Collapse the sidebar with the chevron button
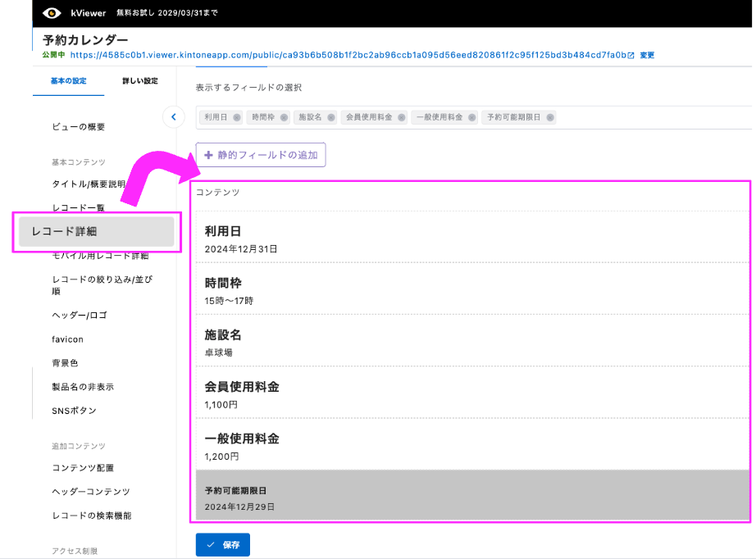Viewport: 756px width, 559px height. tap(174, 116)
